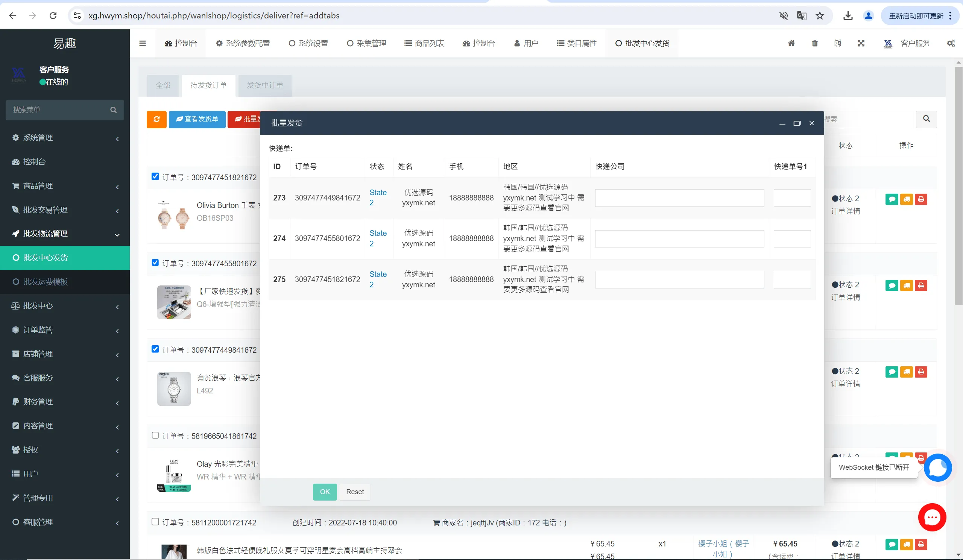Screen dimensions: 963x560
Task: Click the hamburger menu toggle icon
Action: [143, 43]
